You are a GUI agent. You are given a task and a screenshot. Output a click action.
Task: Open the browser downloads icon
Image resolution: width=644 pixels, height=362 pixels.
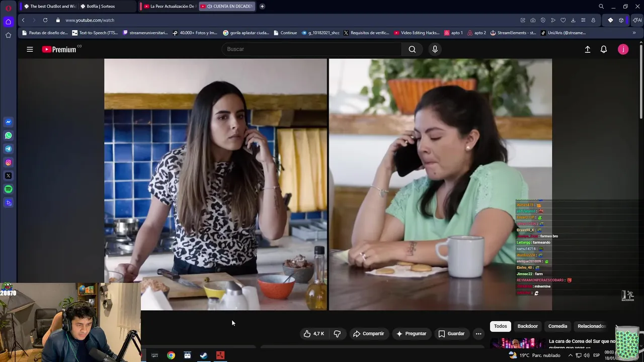click(573, 20)
